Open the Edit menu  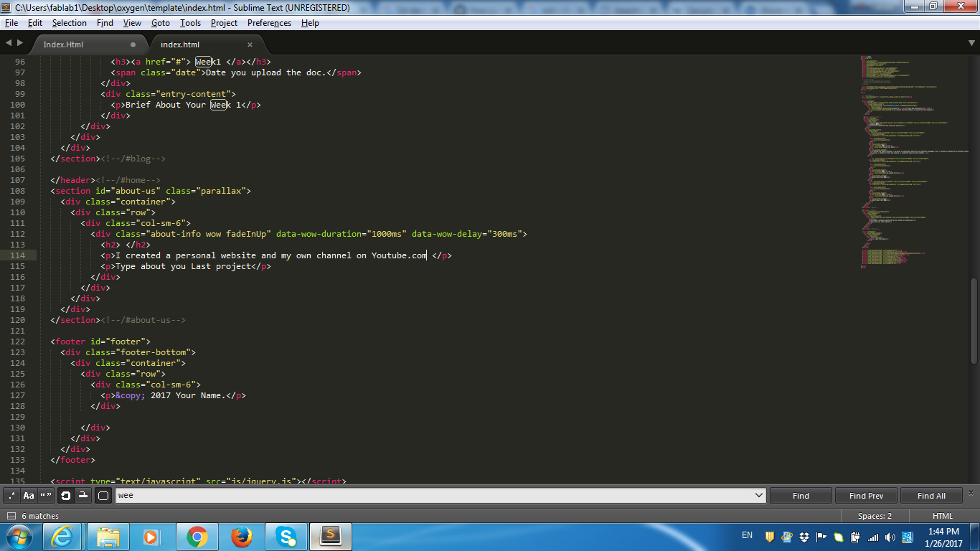click(35, 23)
